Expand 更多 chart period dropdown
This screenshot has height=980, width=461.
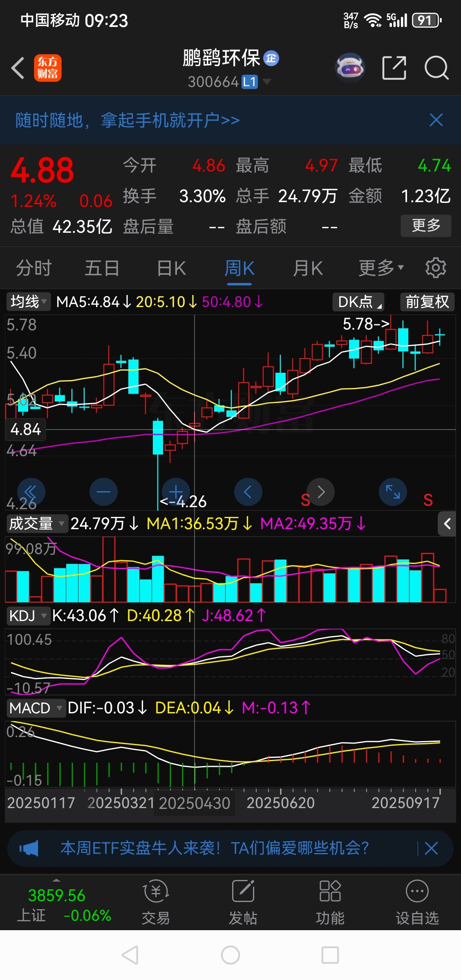coord(381,268)
